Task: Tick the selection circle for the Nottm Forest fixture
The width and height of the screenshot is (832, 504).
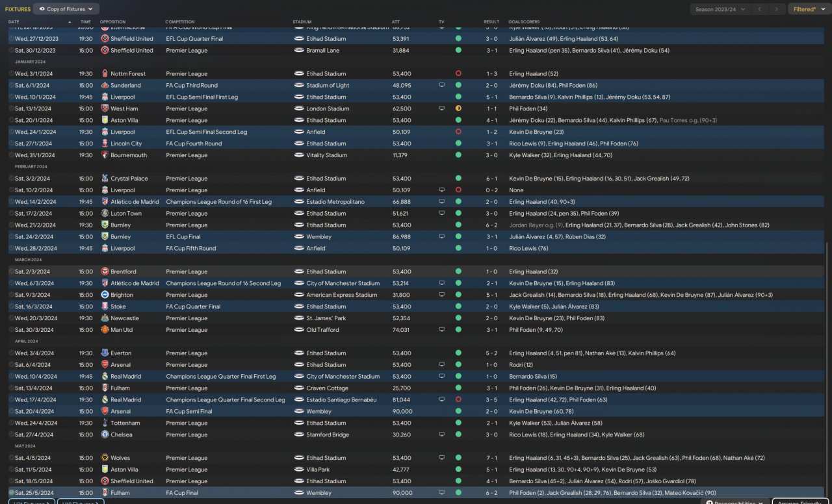Action: [12, 74]
